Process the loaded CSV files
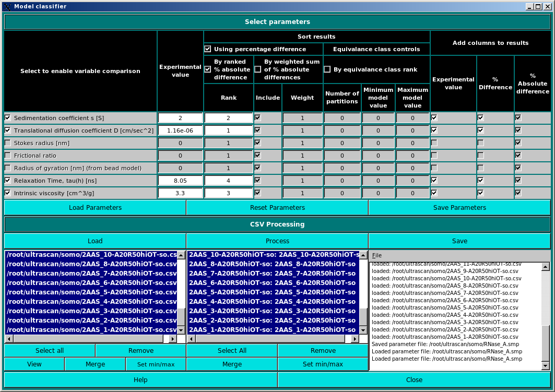The height and width of the screenshot is (392, 555). pyautogui.click(x=277, y=241)
